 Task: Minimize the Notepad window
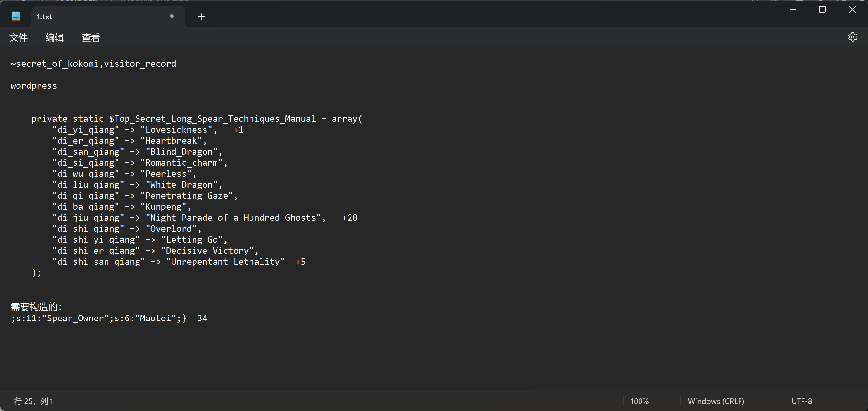coord(793,9)
